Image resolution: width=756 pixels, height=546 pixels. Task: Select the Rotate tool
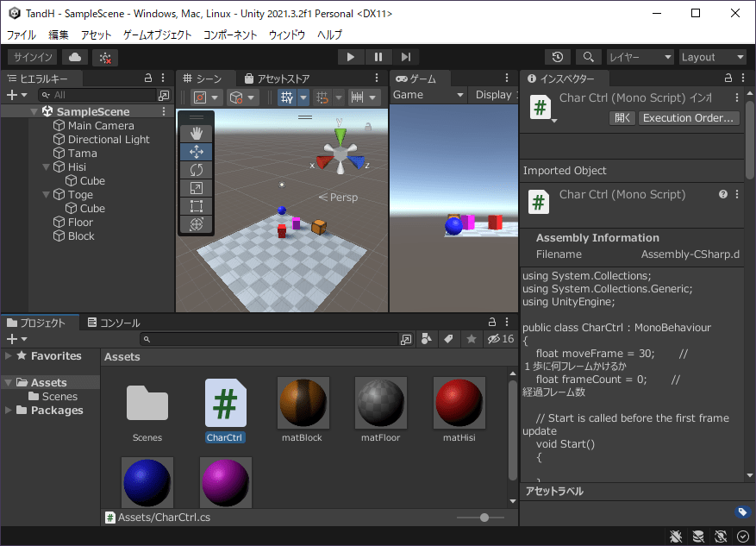197,170
